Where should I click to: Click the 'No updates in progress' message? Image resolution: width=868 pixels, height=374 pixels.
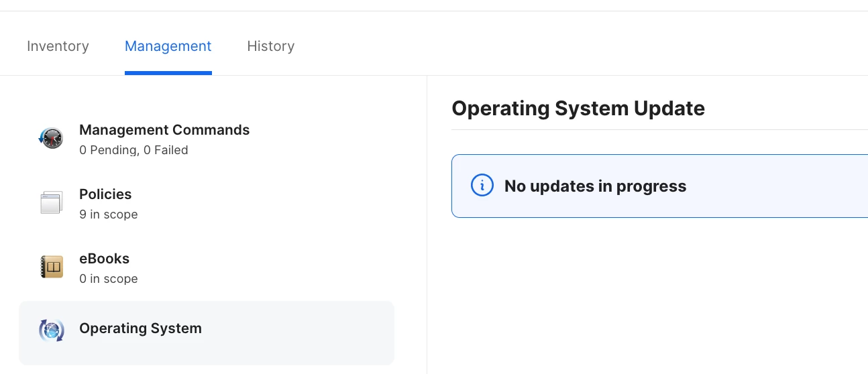pos(596,186)
